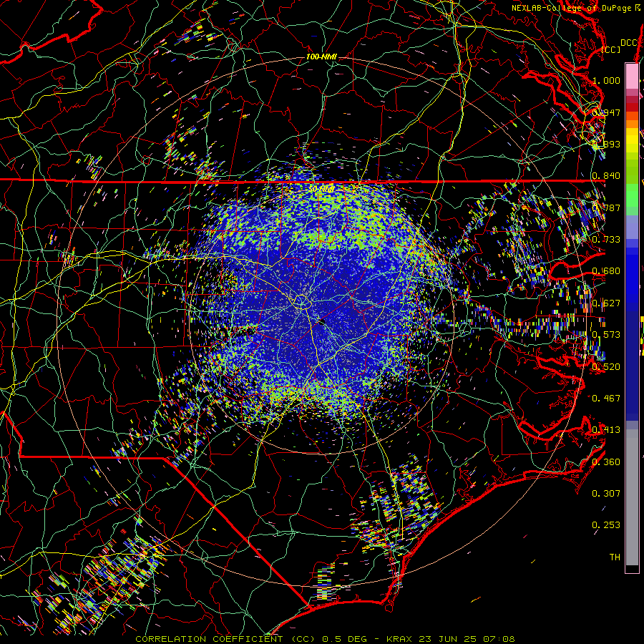Click the 1.000 value on the legend
Image resolution: width=644 pixels, height=644 pixels.
(x=606, y=80)
